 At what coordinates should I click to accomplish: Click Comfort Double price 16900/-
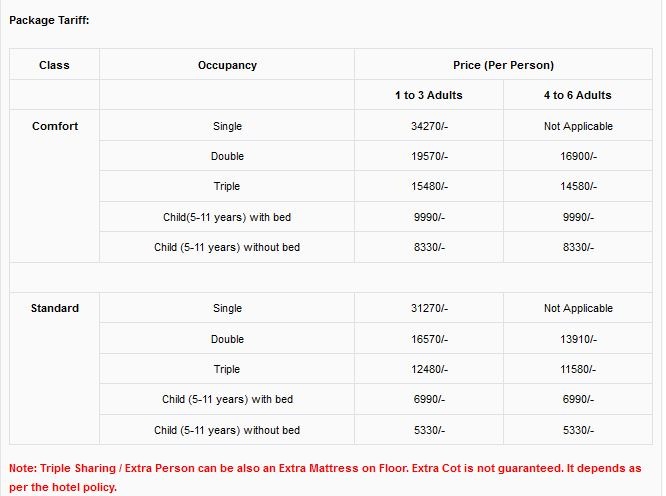[x=578, y=156]
